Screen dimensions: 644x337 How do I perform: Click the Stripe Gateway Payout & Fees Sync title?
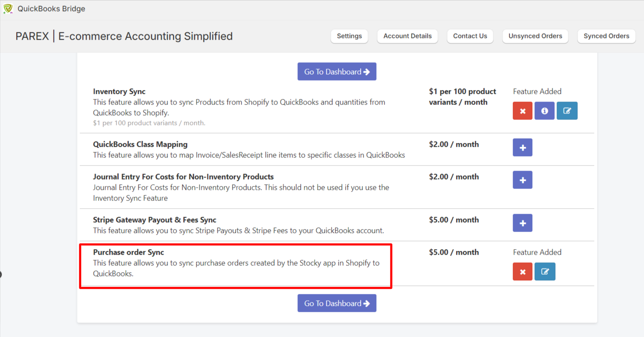click(154, 220)
